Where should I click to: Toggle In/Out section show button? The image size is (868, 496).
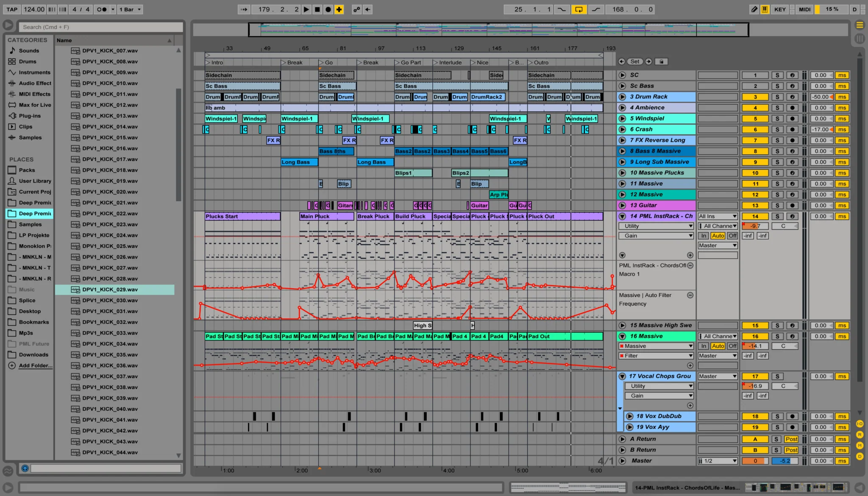[x=860, y=424]
